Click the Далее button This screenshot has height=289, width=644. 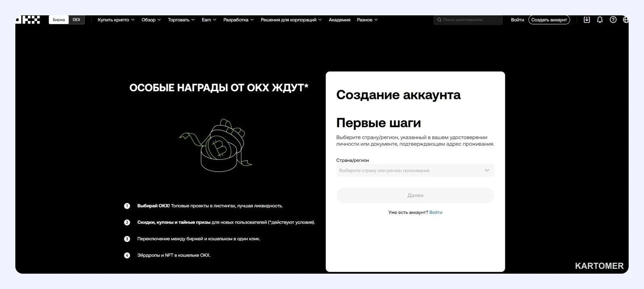pos(415,195)
